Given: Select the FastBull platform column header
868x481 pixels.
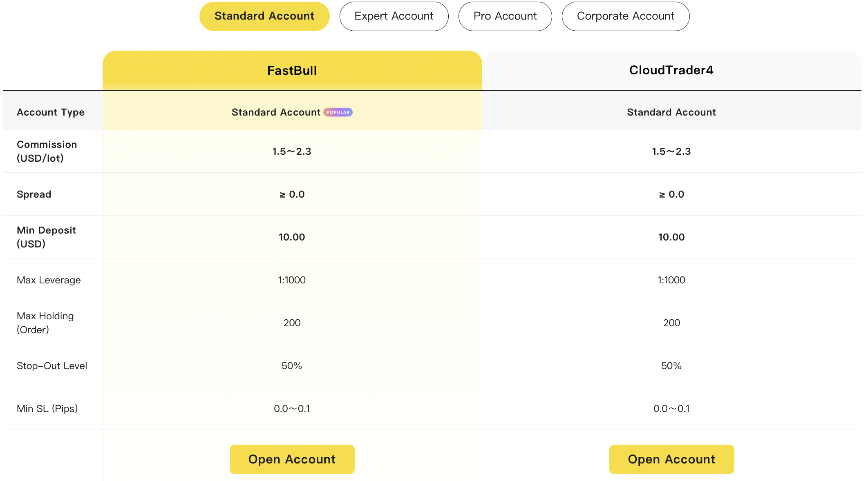Looking at the screenshot, I should pos(292,70).
